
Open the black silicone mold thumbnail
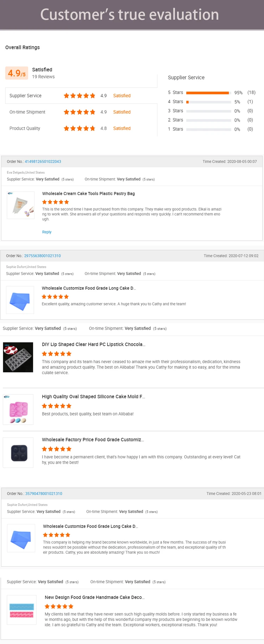pyautogui.click(x=18, y=452)
